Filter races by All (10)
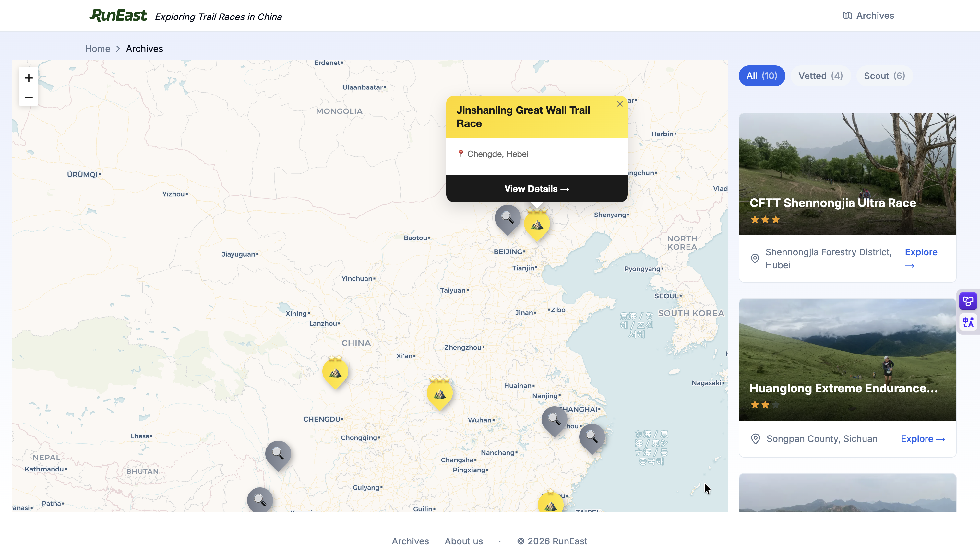 click(x=761, y=76)
